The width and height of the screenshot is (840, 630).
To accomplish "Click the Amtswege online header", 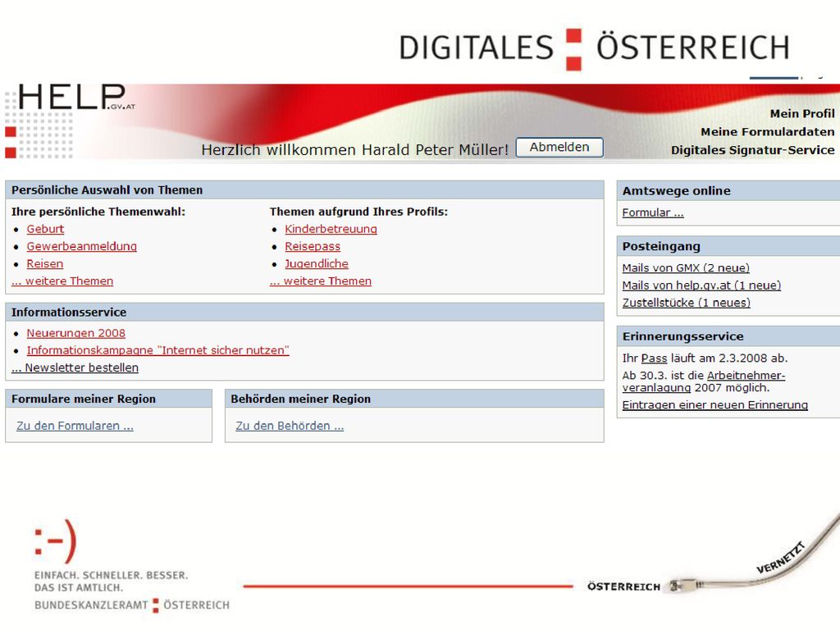I will pos(728,190).
